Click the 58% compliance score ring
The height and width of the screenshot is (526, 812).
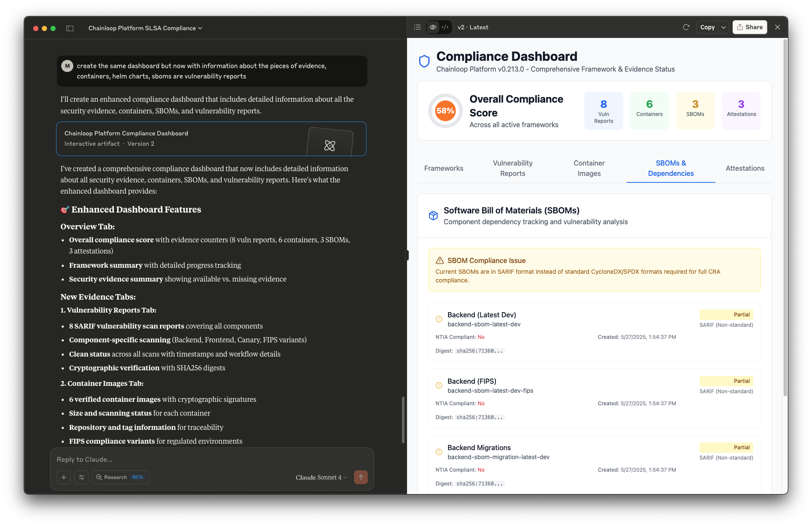click(445, 111)
